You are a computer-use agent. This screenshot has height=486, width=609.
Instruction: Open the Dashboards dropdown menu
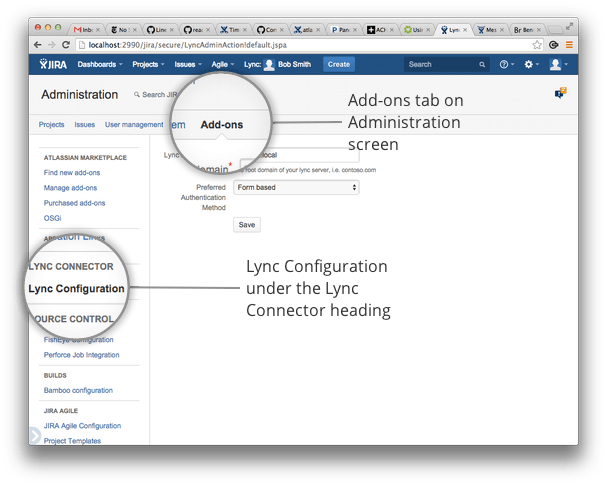(x=100, y=64)
